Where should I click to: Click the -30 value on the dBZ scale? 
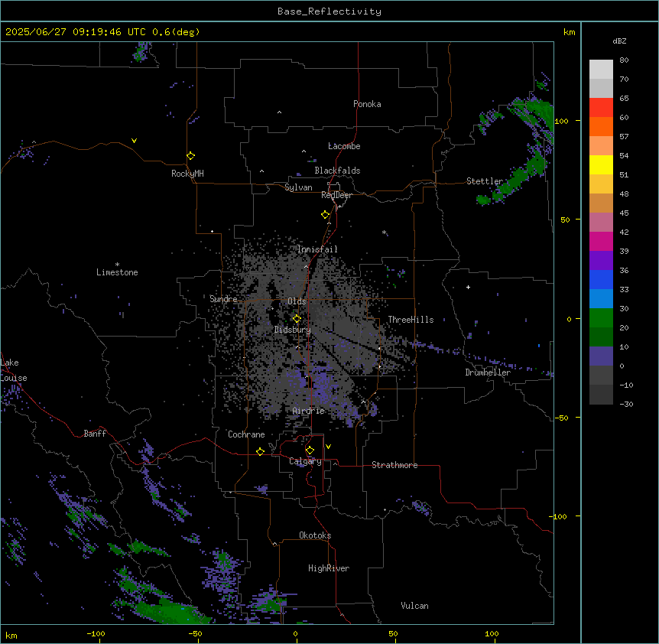[626, 405]
